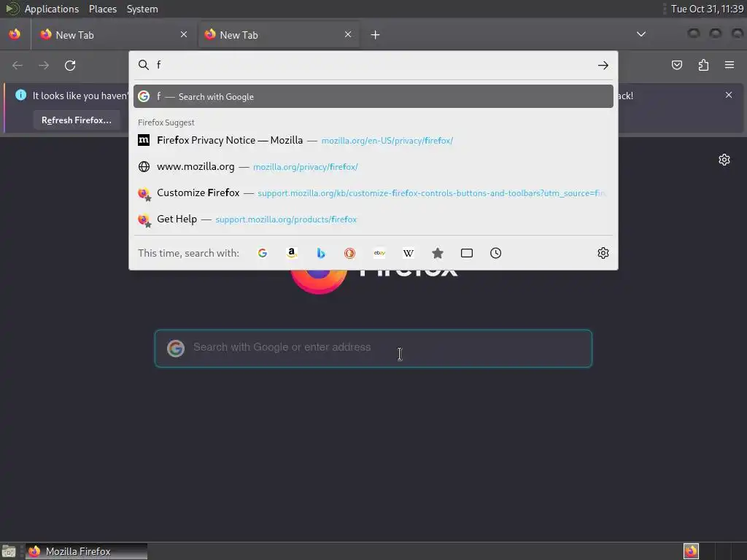Close the second New Tab
Screen dimensions: 747x560
348,34
